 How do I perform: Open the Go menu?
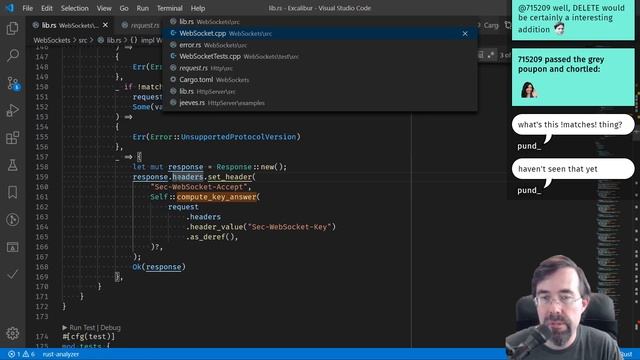pyautogui.click(x=124, y=8)
